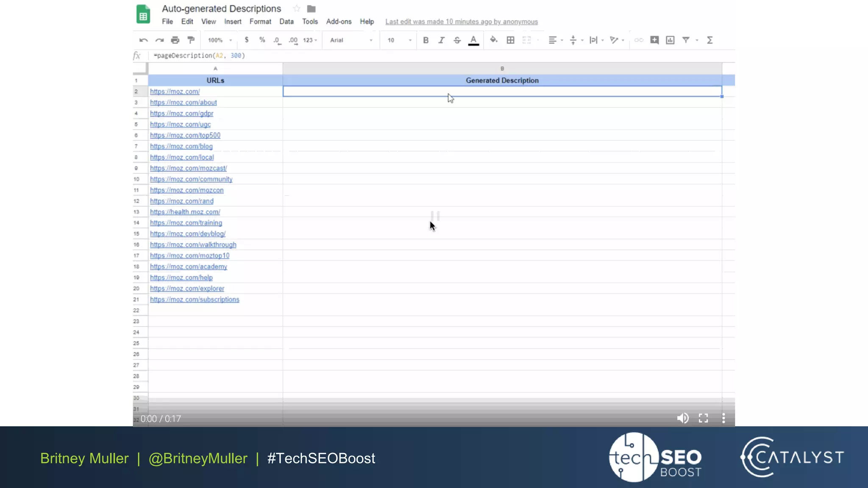Enter fullscreen video mode
Screen dimensions: 868x488
[703, 419]
